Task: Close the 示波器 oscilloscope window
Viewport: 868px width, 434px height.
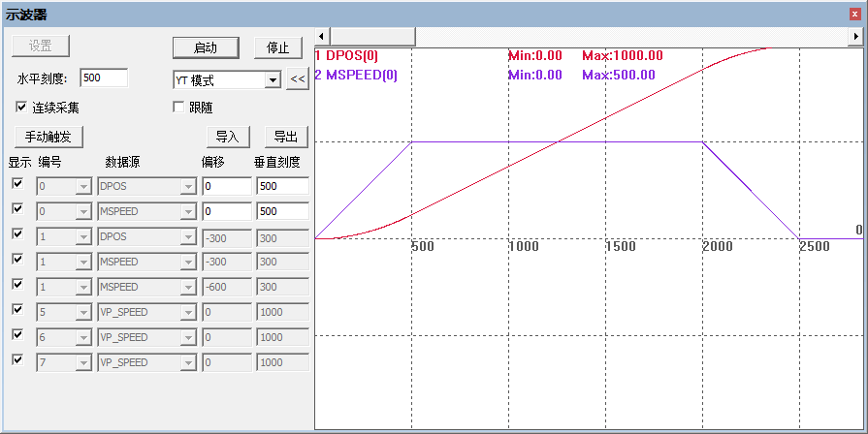Action: point(855,15)
